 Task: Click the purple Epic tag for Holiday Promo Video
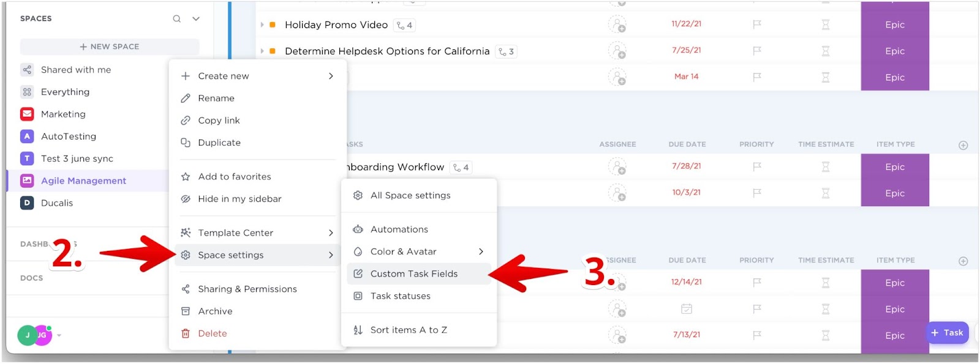pyautogui.click(x=895, y=24)
